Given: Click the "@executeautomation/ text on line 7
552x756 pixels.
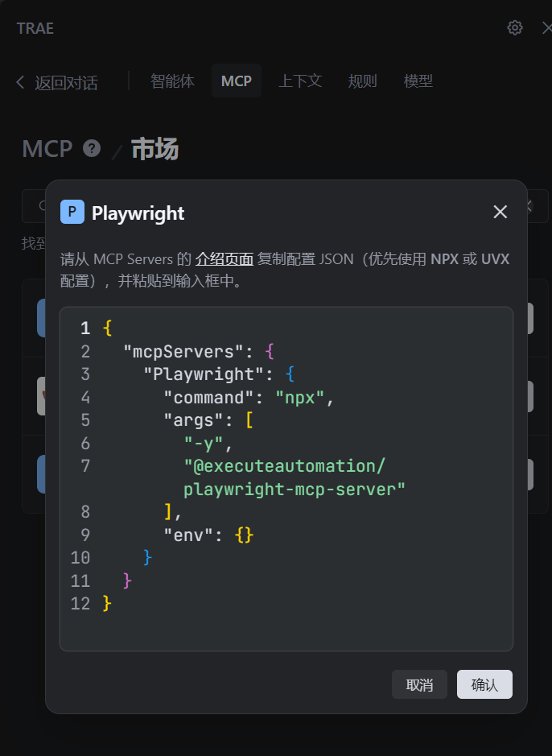Looking at the screenshot, I should pos(285,466).
